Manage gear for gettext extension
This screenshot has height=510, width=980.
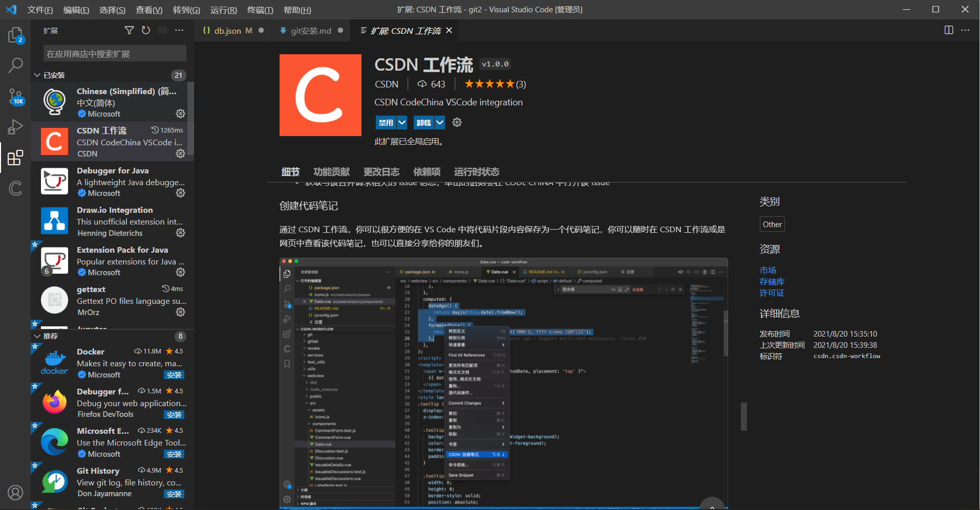point(180,312)
